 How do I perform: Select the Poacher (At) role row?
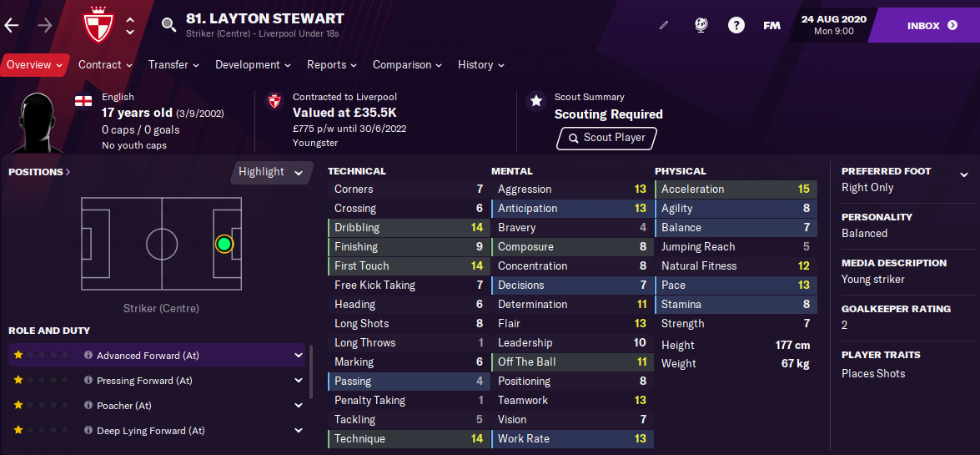coord(157,406)
